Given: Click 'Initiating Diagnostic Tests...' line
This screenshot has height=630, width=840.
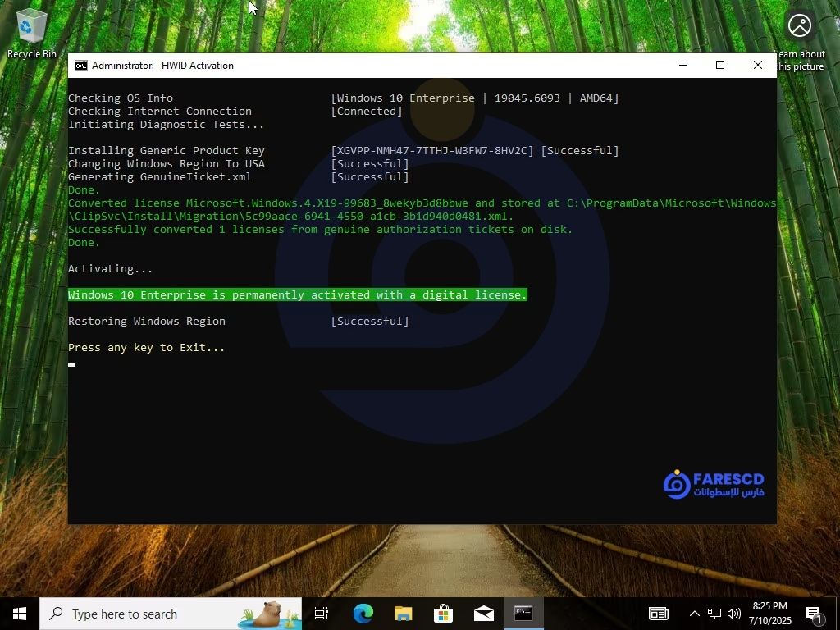Looking at the screenshot, I should (x=166, y=125).
